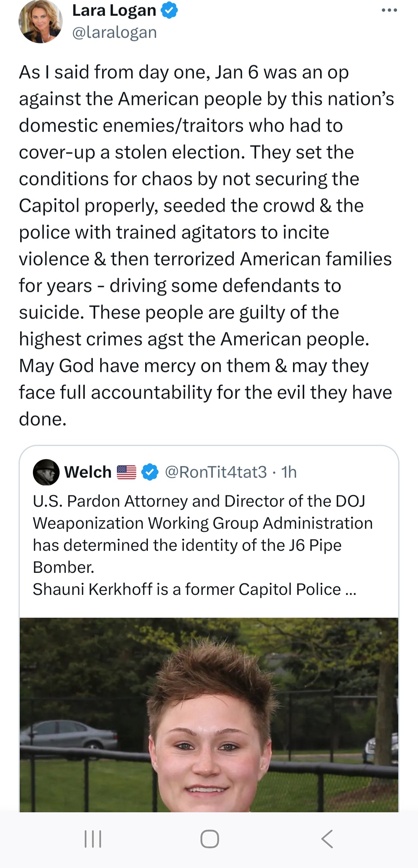The width and height of the screenshot is (418, 868).
Task: Tap the American flag emoji beside Welch
Action: 127,472
